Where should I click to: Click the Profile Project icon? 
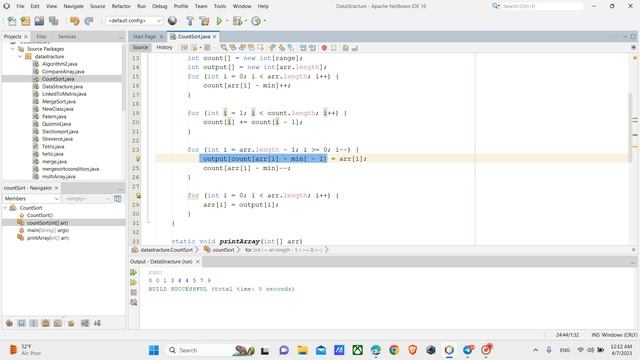tap(256, 21)
